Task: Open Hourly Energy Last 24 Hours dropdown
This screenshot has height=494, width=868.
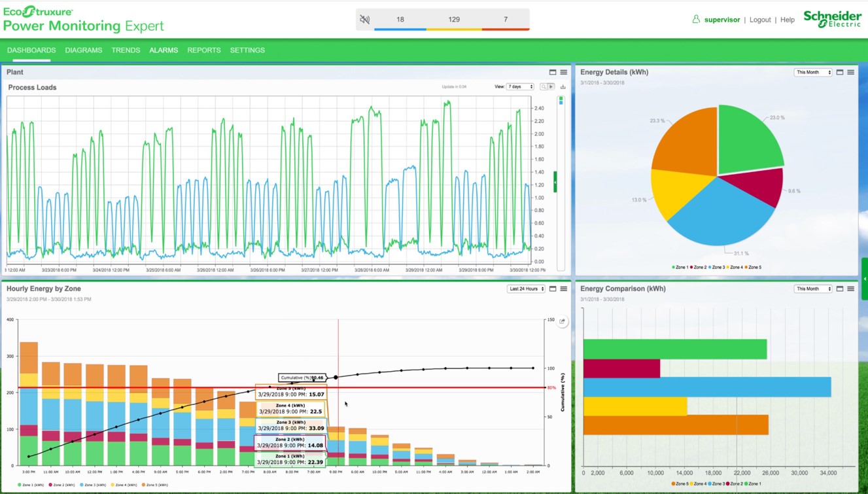Action: point(526,289)
